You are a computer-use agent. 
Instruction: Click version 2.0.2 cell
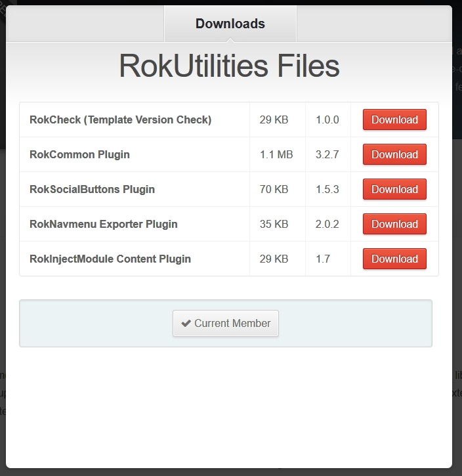(x=328, y=224)
